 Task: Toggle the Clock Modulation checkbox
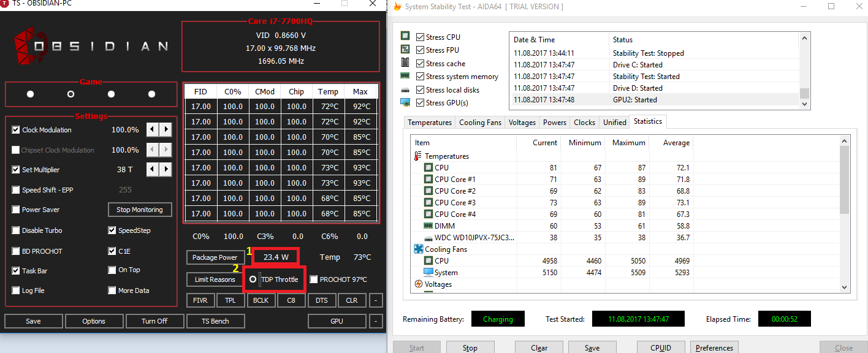click(x=16, y=130)
